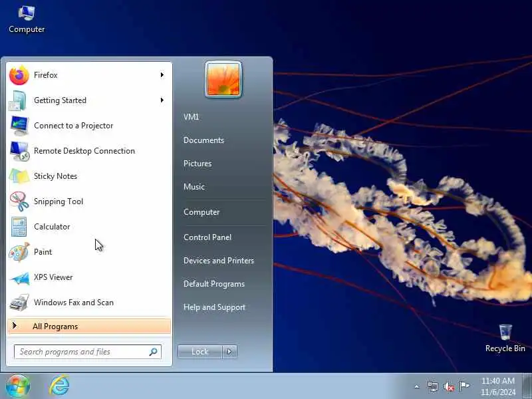The image size is (532, 399).
Task: Click the Lock button
Action: coord(200,352)
